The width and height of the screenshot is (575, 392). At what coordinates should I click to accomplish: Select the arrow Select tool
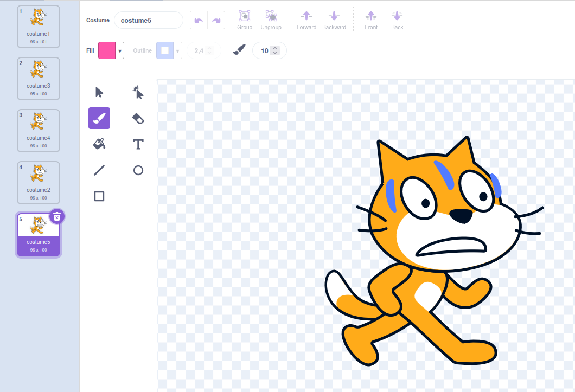tap(99, 92)
